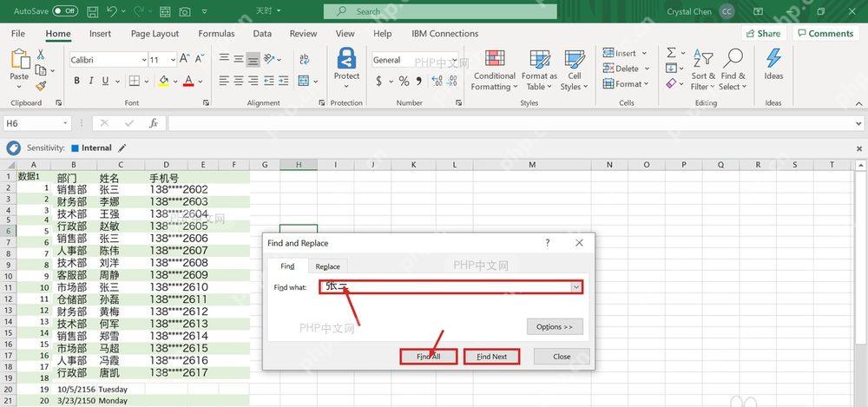Click the Accounting dollar format icon
The width and height of the screenshot is (868, 407).
tap(378, 82)
